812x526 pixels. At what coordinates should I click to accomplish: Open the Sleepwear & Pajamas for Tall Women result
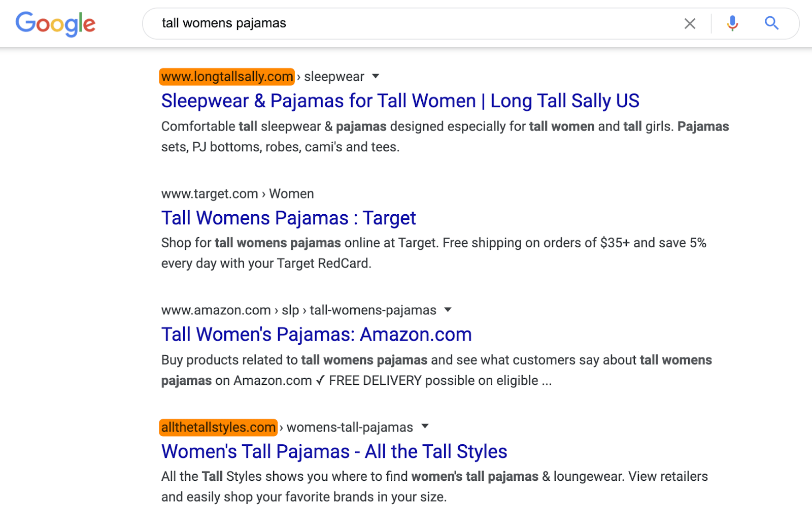(400, 101)
